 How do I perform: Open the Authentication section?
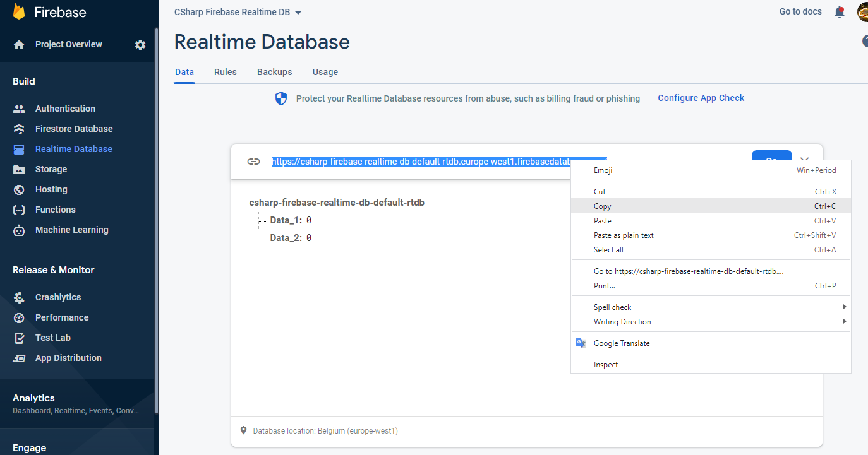click(x=64, y=108)
